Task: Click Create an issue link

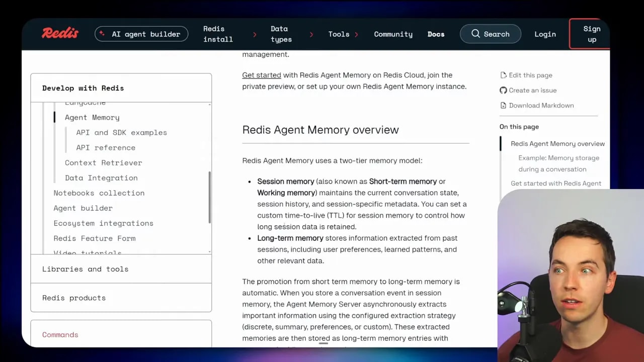Action: click(x=533, y=90)
